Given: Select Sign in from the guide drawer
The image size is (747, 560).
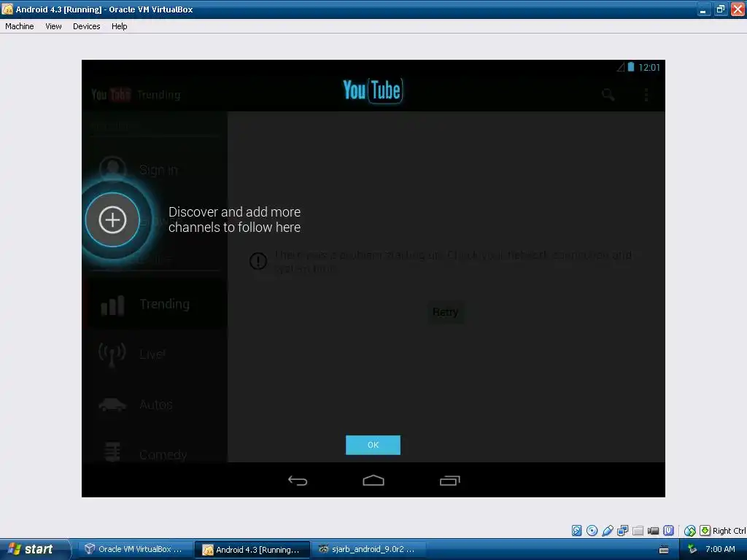Looking at the screenshot, I should 155,169.
